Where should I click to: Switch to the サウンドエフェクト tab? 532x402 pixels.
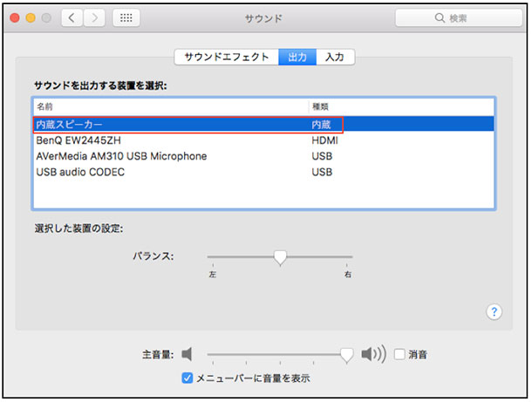227,57
